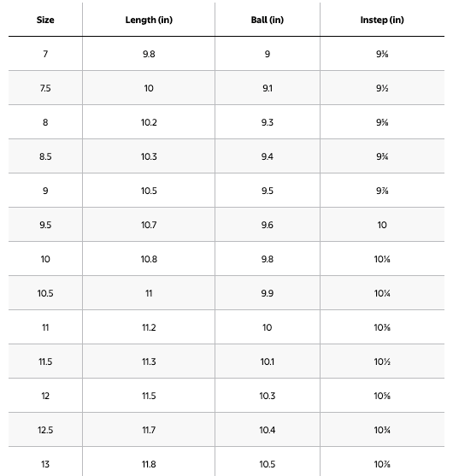
Task: Select the size 12.5 cell
Action: (x=45, y=430)
